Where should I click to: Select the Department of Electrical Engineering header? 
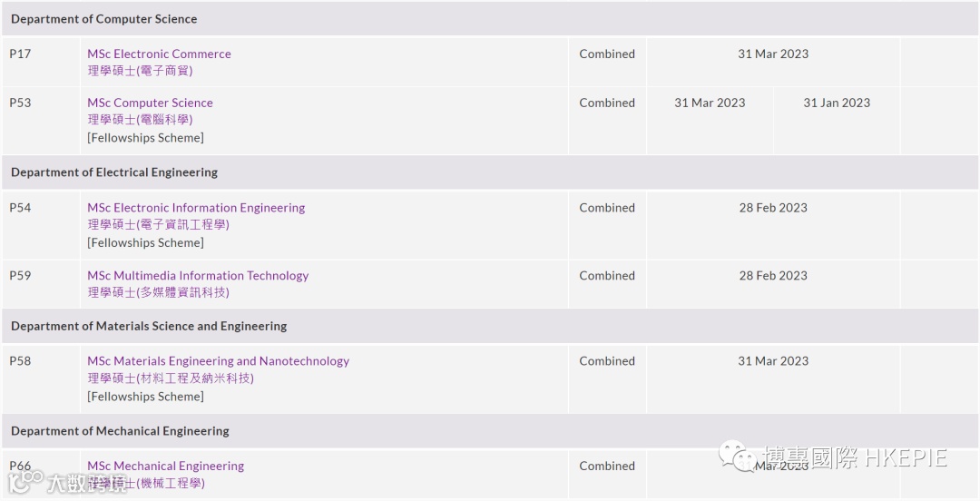pos(114,172)
